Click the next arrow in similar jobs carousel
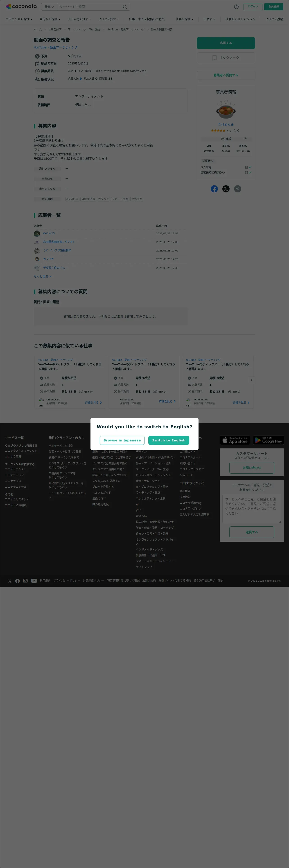 [x=251, y=380]
